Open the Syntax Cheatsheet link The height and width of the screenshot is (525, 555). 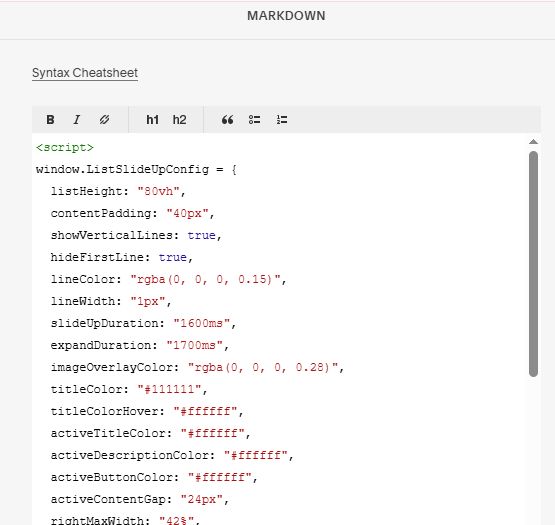tap(85, 73)
